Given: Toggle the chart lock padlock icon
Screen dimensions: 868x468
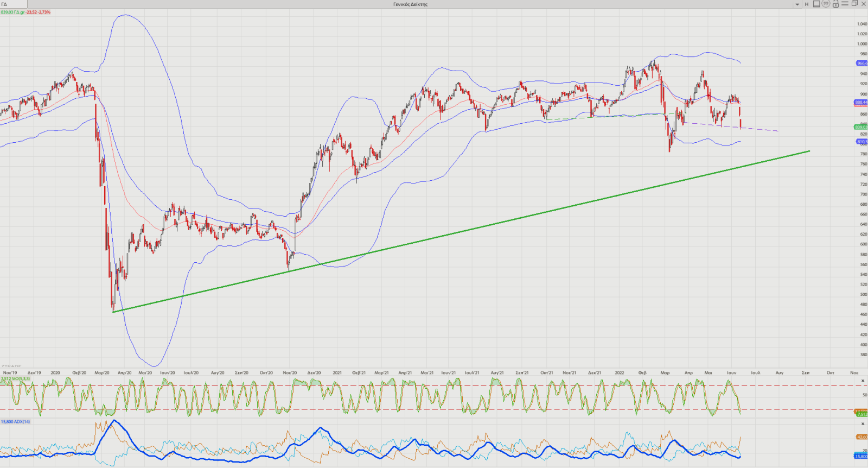Looking at the screenshot, I should click(835, 4).
